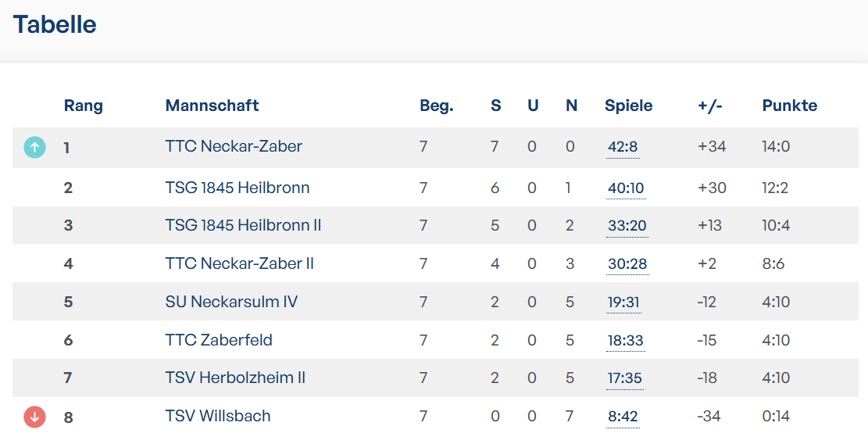Open TTC Neckar-Zaber II team page
This screenshot has height=444, width=868.
click(x=239, y=263)
